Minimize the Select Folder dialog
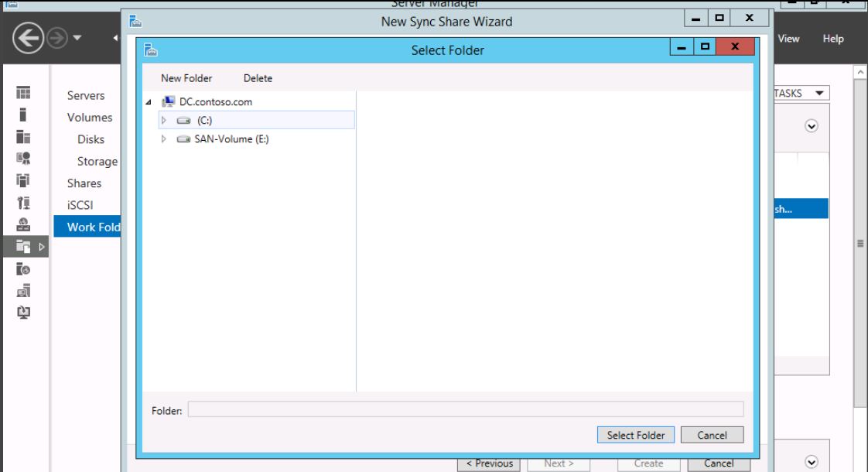 (x=682, y=46)
